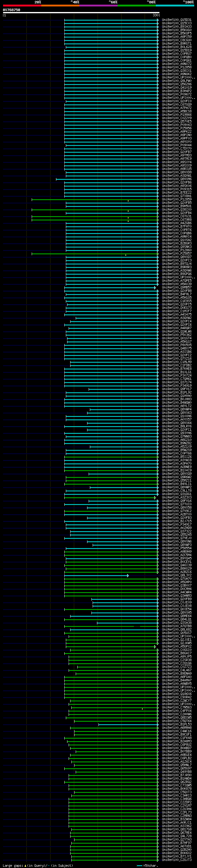Click hit label UniRef100_C6TG31
The height and width of the screenshot is (868, 197).
177,216
